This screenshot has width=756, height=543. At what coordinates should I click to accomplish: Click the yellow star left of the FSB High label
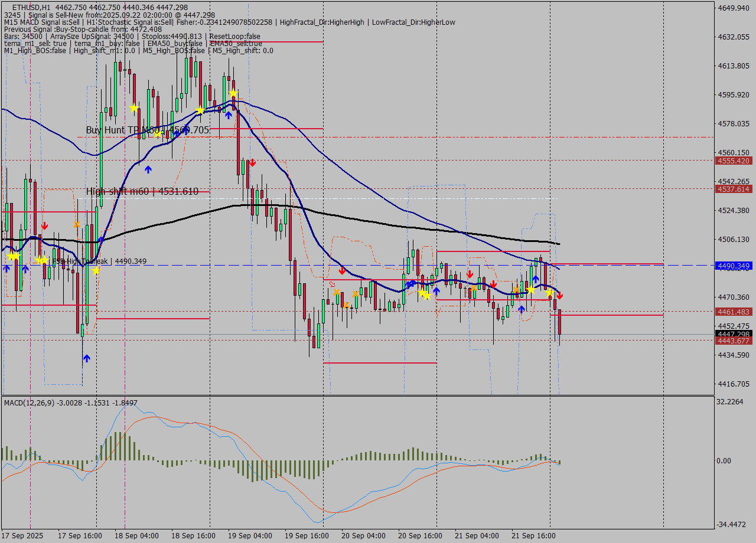click(44, 260)
